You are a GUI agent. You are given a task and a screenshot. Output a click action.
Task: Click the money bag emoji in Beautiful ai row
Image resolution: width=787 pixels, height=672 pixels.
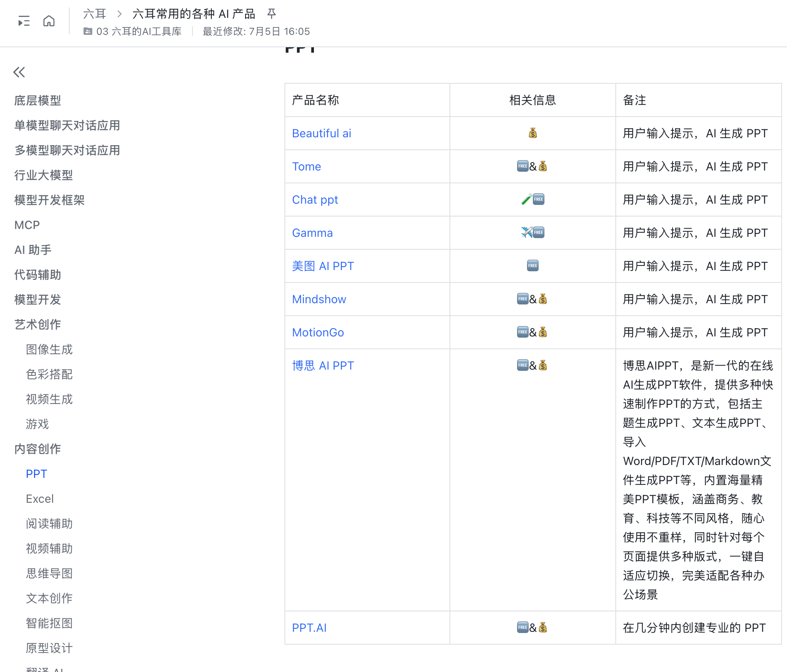tap(532, 133)
